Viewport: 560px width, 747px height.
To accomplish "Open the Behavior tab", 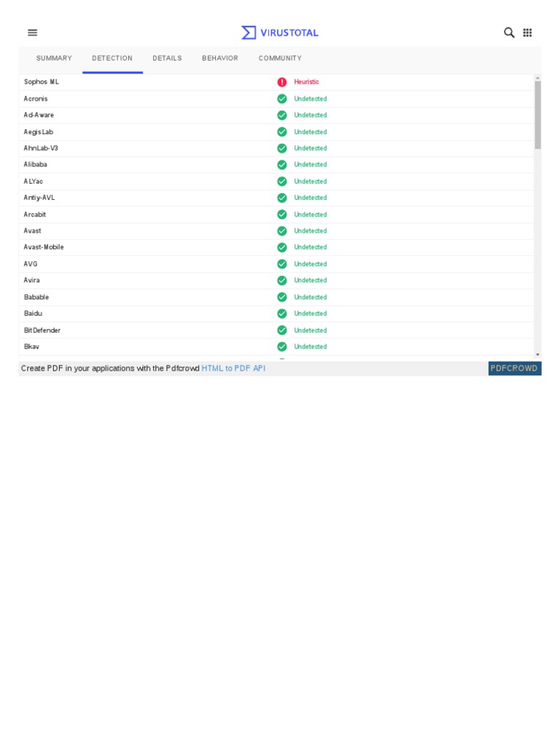I will 220,58.
